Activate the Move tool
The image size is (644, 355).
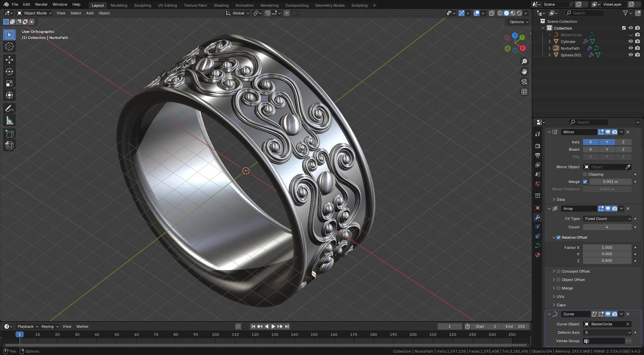click(9, 60)
